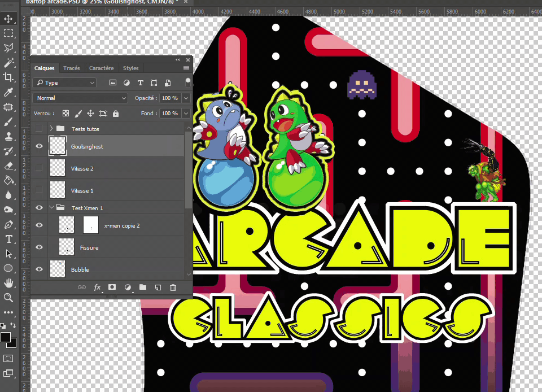Viewport: 542px width, 392px height.
Task: Select the Magic Wand tool
Action: (8, 63)
